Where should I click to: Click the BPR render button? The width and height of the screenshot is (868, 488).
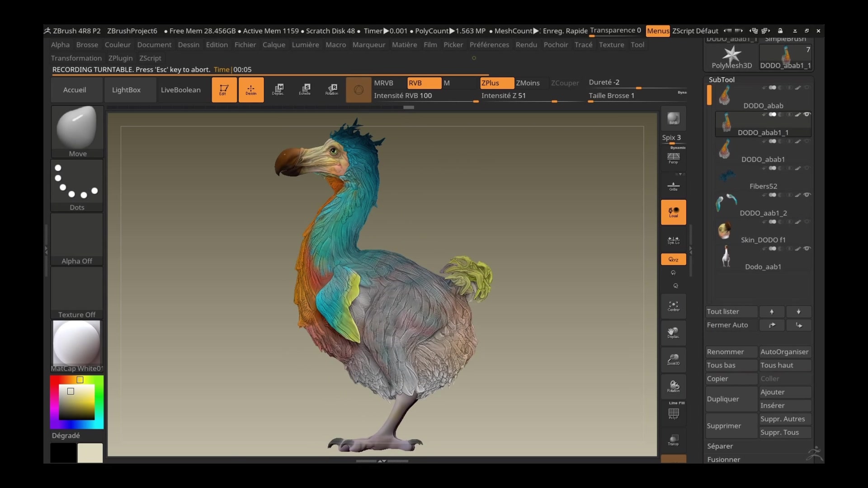[673, 118]
